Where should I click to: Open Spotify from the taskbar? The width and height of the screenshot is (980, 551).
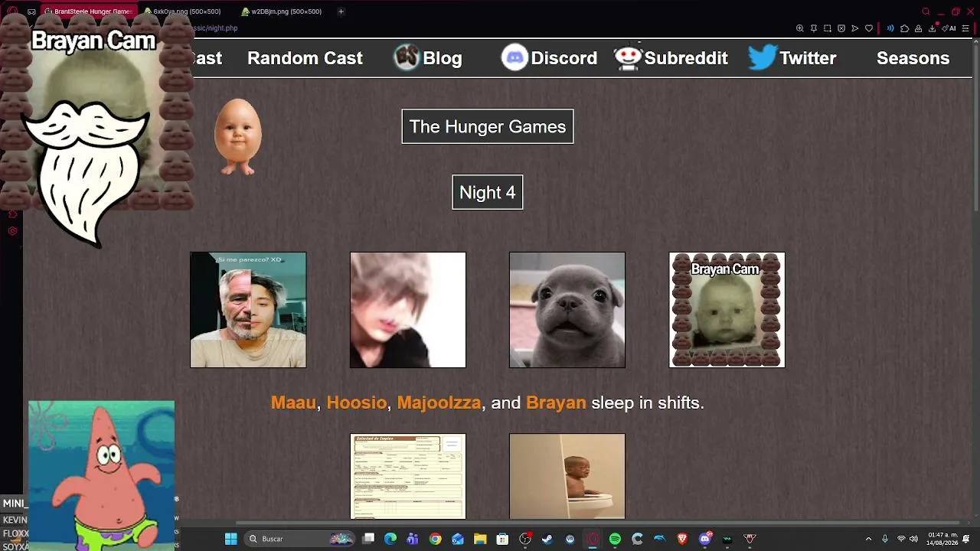point(615,539)
